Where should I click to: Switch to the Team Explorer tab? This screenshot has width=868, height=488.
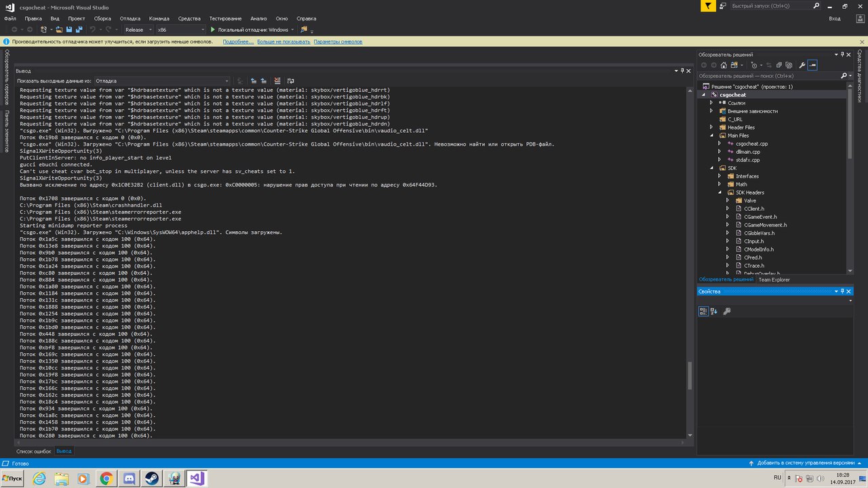(774, 279)
